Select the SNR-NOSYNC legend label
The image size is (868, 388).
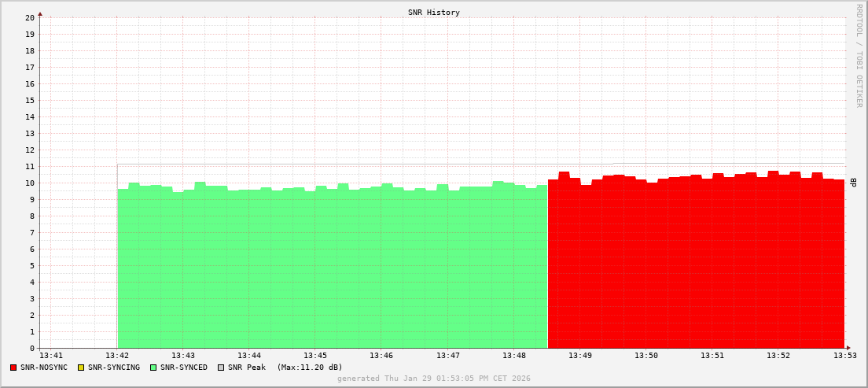click(44, 368)
